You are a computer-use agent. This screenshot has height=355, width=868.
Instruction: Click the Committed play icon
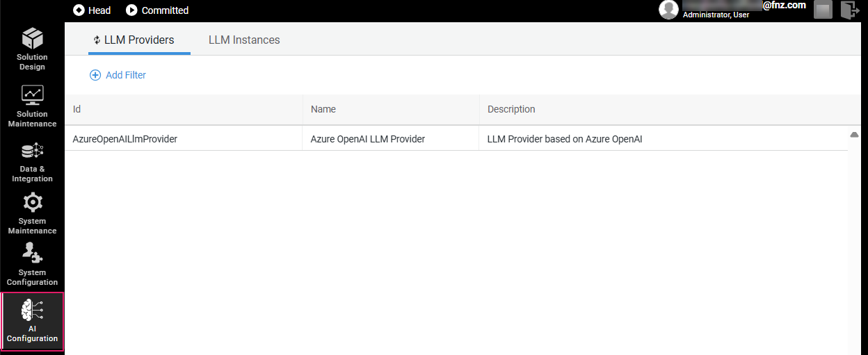click(x=131, y=10)
